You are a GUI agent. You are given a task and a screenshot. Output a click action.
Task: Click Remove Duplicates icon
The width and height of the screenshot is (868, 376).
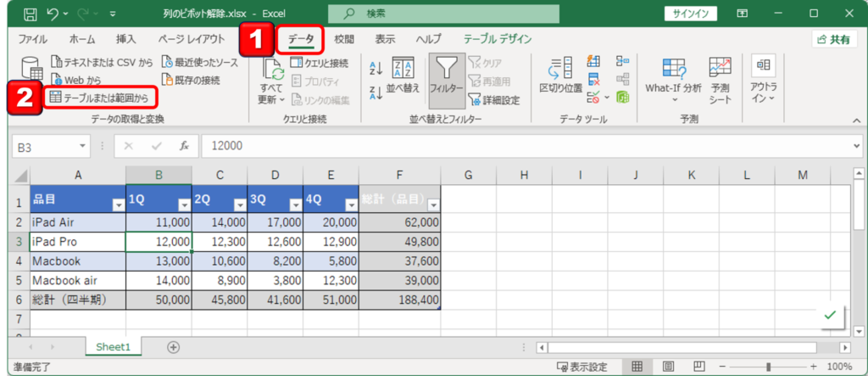tap(593, 79)
